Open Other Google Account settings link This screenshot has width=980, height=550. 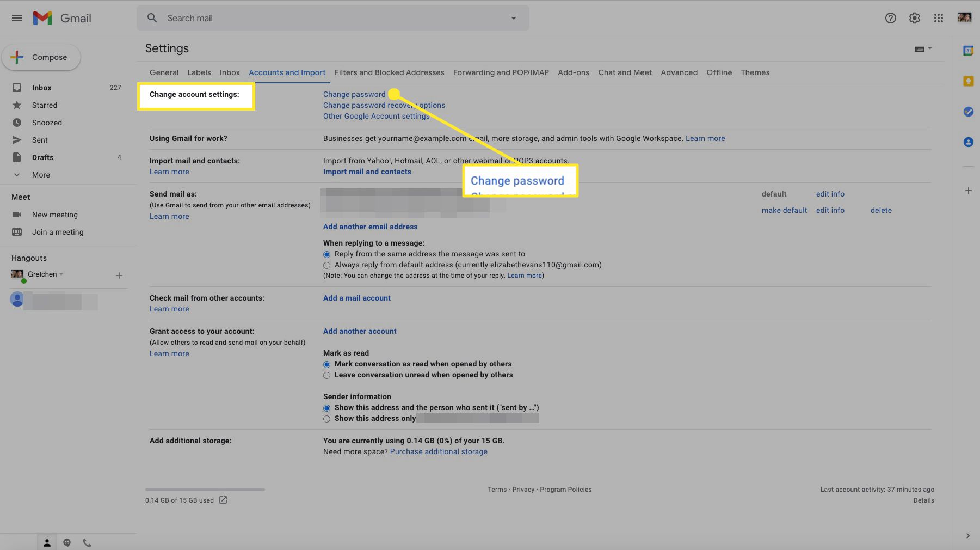(376, 116)
